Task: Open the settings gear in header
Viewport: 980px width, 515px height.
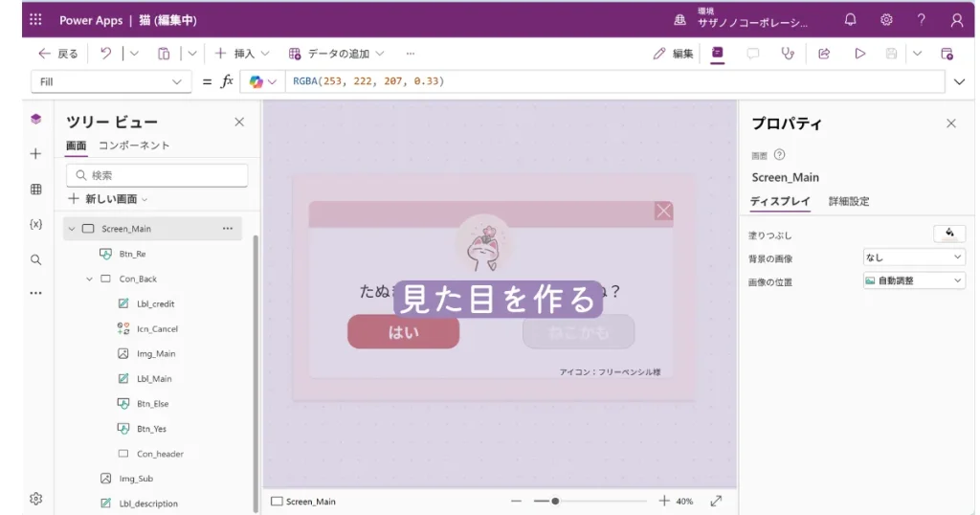Action: 886,20
